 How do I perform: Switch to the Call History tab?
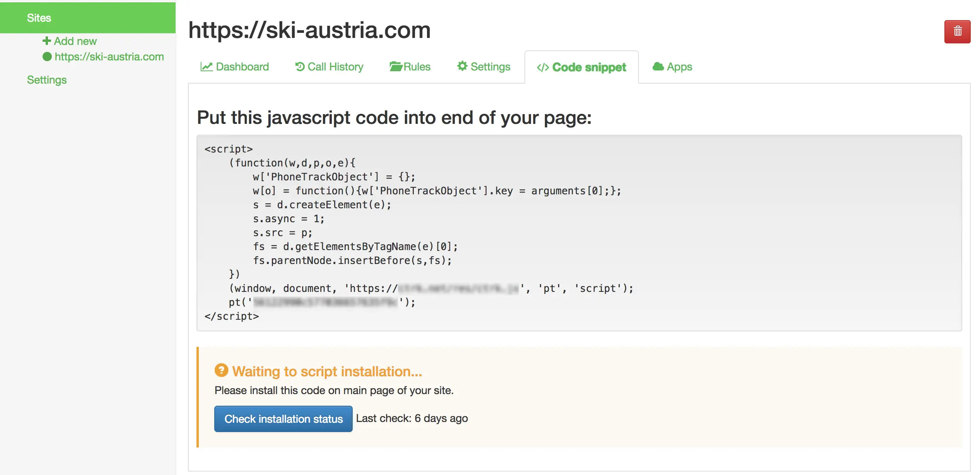click(329, 67)
